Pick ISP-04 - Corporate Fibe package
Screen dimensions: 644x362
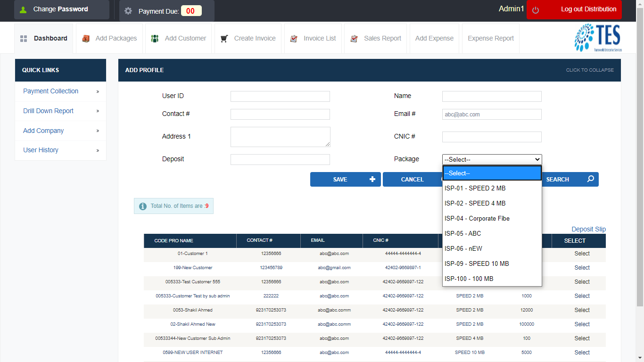point(492,218)
